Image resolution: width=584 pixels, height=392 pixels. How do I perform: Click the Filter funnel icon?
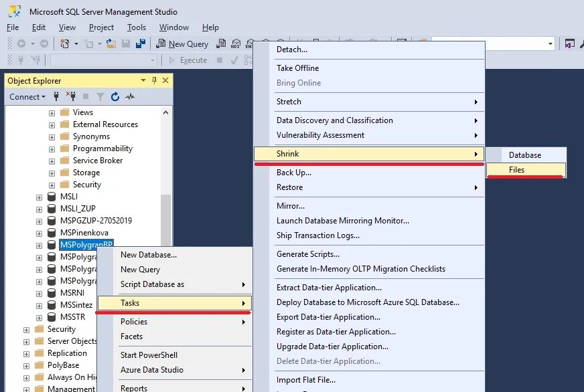point(100,97)
